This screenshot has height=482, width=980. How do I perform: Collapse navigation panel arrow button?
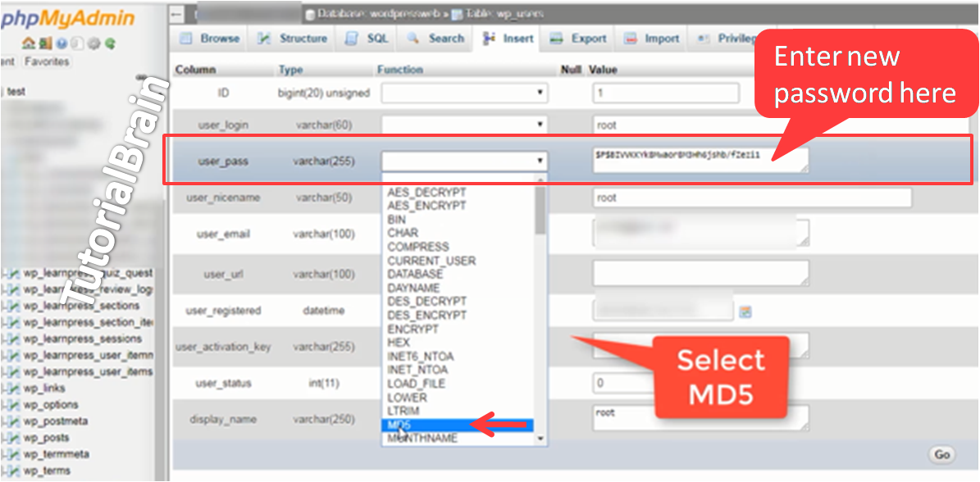point(176,14)
